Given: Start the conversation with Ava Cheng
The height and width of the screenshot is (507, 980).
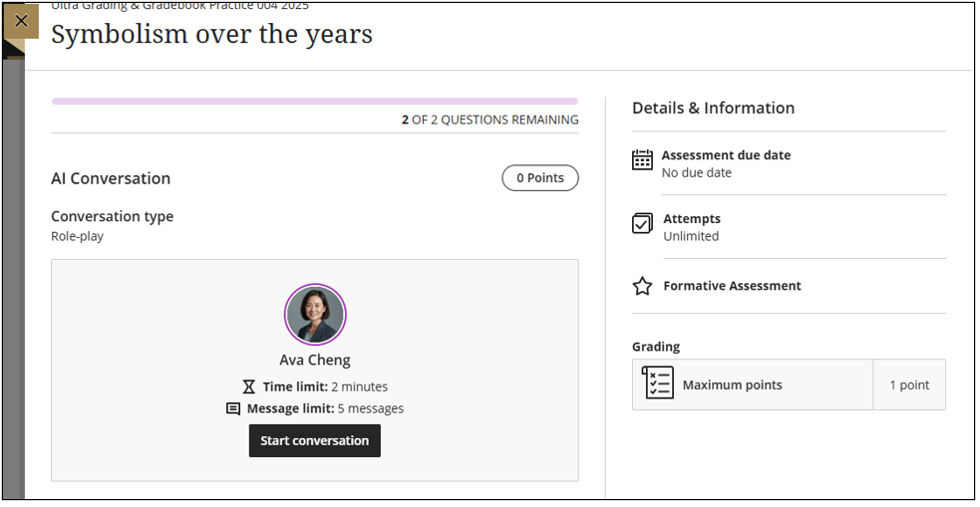Looking at the screenshot, I should tap(315, 441).
